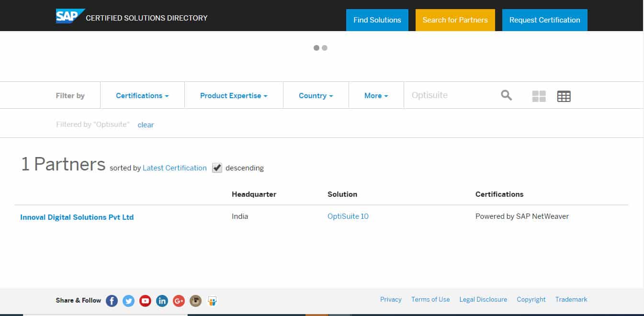Go to the Find Solutions tab
Image resolution: width=644 pixels, height=316 pixels.
[377, 20]
